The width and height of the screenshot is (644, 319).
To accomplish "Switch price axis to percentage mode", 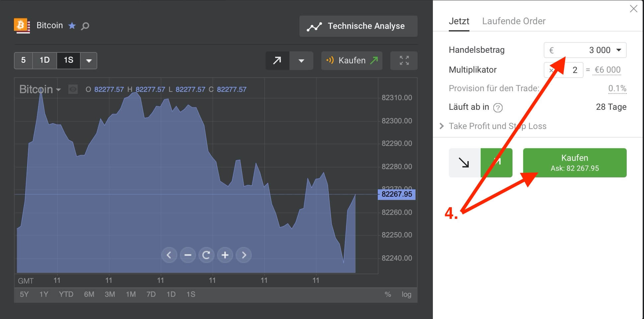I will (387, 294).
